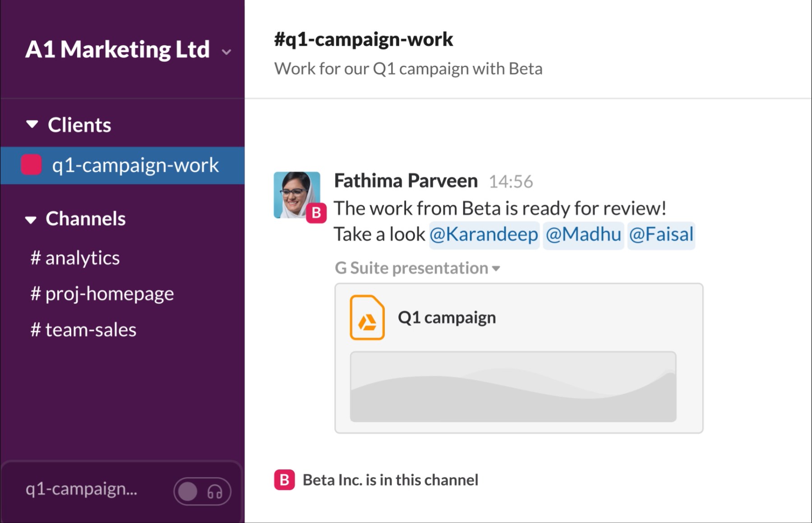Click the Beta Inc. logo at channel footer
The width and height of the screenshot is (812, 523).
(x=284, y=480)
